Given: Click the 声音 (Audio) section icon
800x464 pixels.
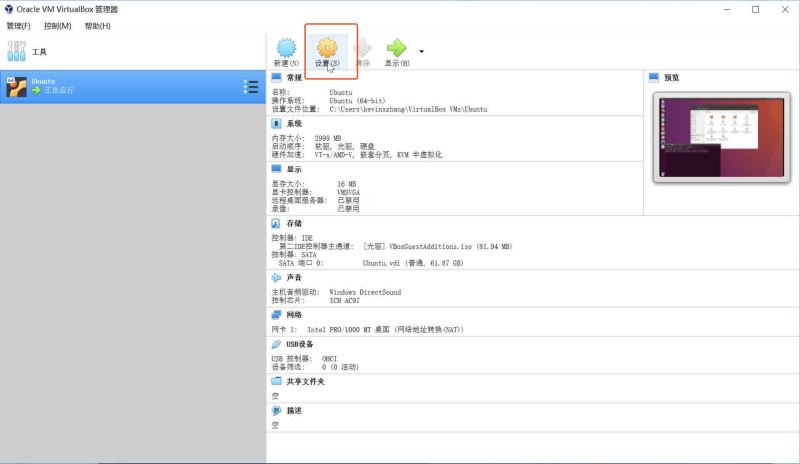Looking at the screenshot, I should point(277,277).
